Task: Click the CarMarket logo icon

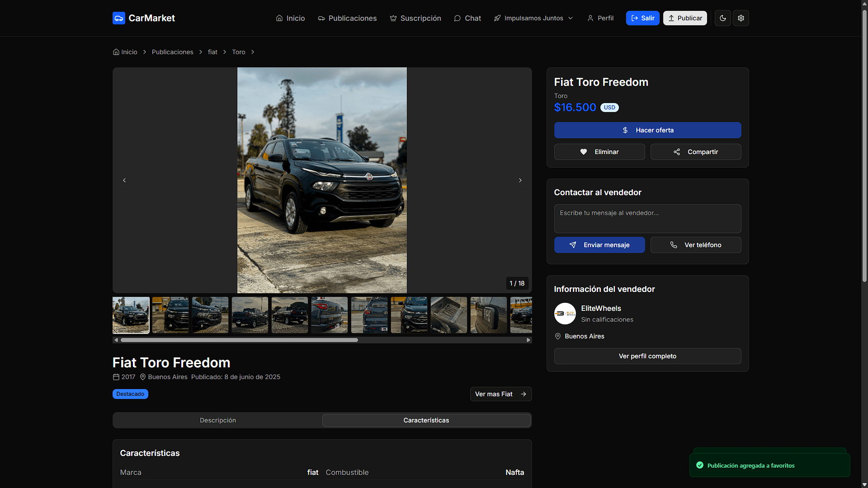Action: tap(118, 18)
